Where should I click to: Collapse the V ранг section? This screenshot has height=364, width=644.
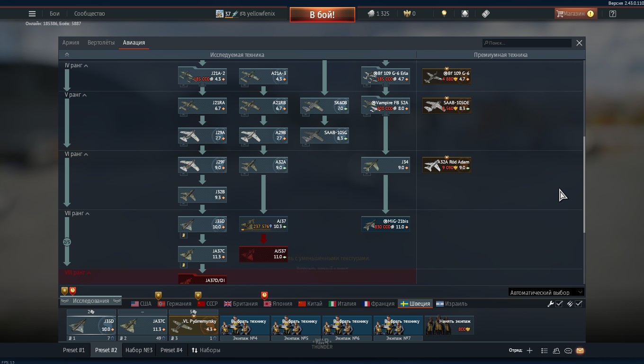point(85,95)
